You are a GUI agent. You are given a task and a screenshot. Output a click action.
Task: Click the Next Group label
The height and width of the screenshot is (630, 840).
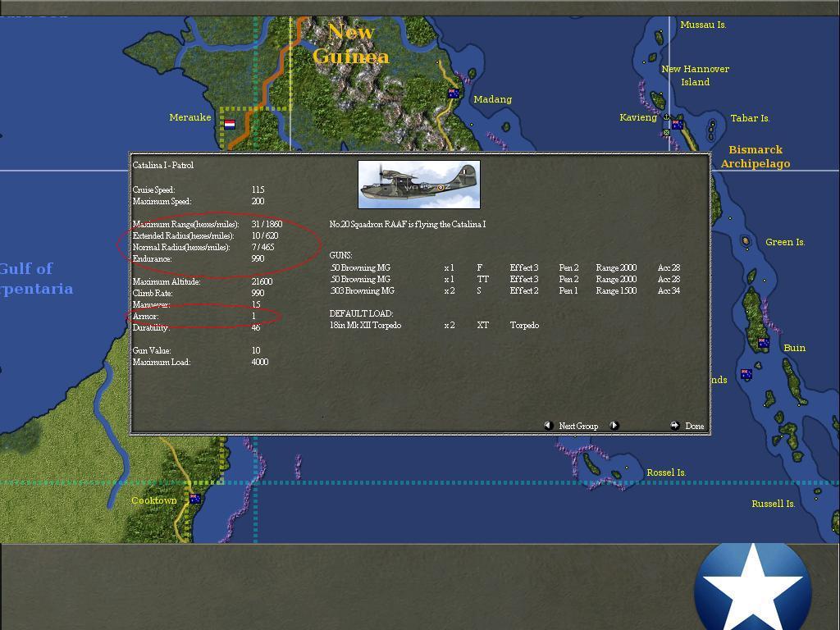pyautogui.click(x=578, y=426)
